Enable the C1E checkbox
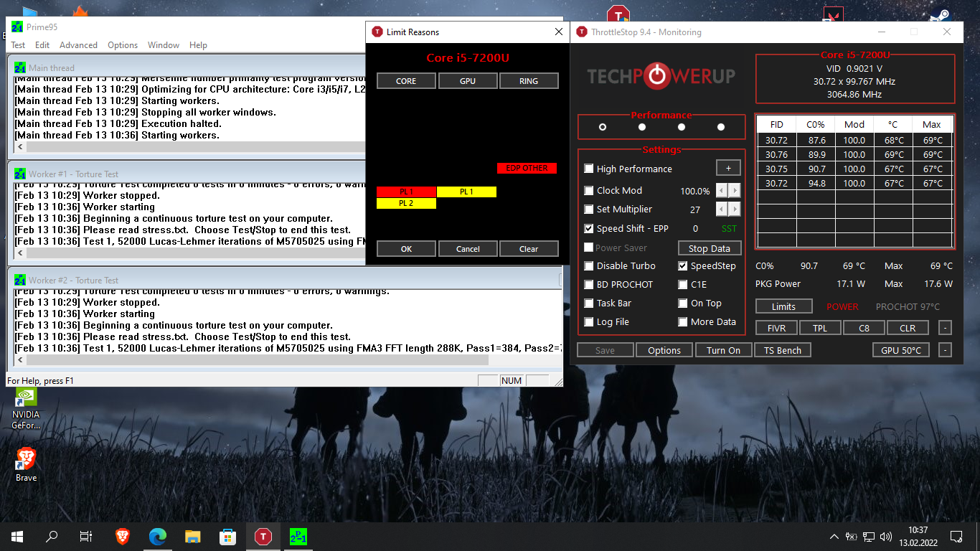Viewport: 980px width, 551px height. coord(683,284)
